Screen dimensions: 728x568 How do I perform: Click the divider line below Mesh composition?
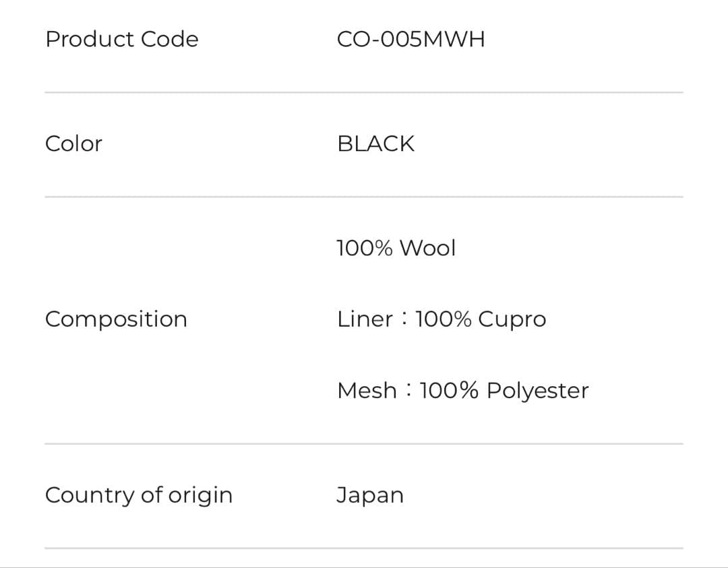(x=364, y=443)
